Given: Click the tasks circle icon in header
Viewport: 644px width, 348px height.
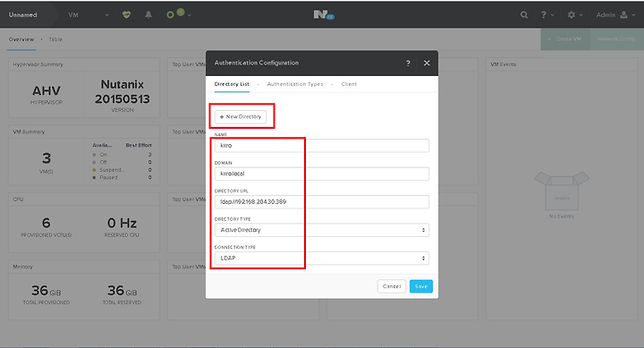Looking at the screenshot, I should click(170, 15).
